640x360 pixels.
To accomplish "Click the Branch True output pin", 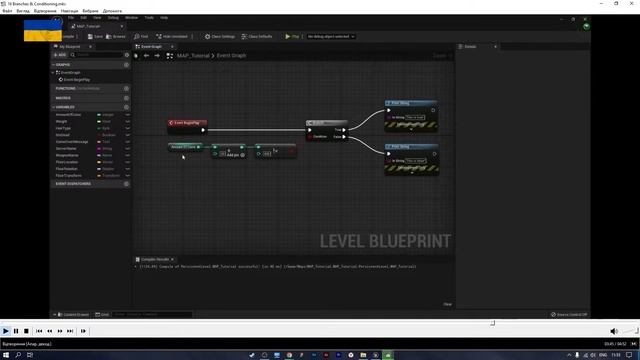I will coord(344,130).
